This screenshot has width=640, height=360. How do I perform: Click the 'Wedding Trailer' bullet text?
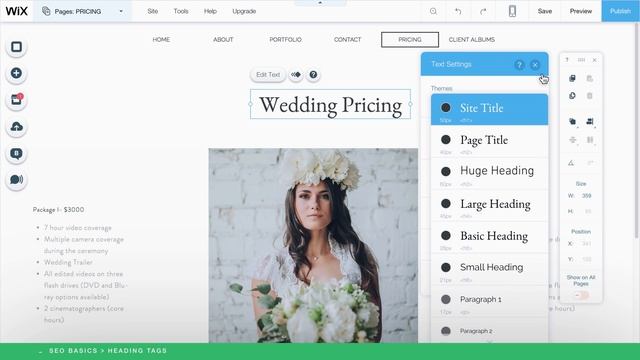tap(68, 262)
